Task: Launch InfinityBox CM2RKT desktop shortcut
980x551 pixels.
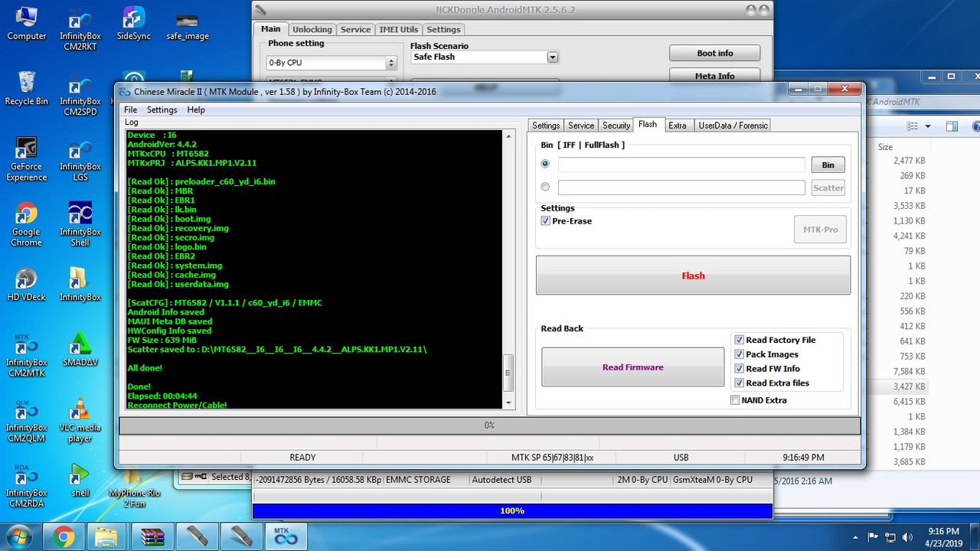Action: pyautogui.click(x=80, y=29)
